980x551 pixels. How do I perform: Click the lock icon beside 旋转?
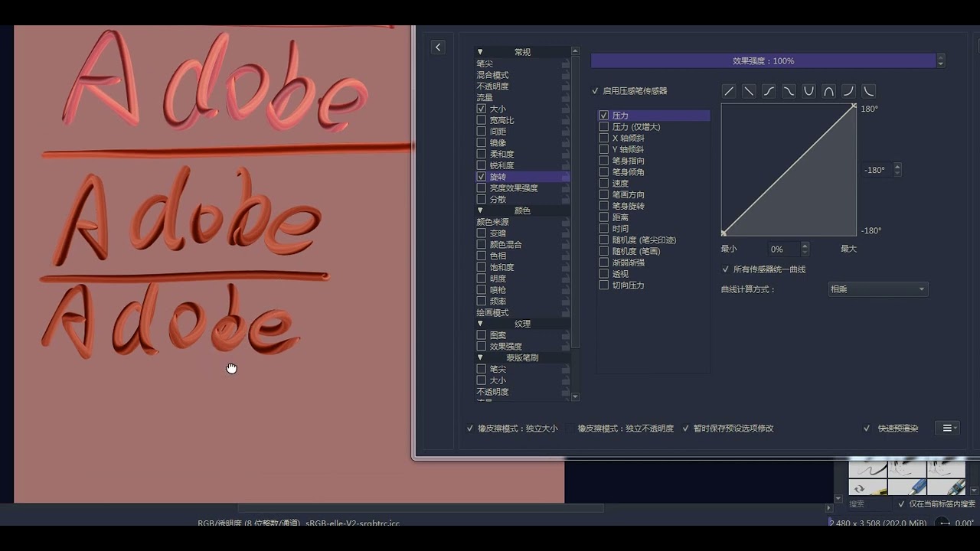point(566,177)
